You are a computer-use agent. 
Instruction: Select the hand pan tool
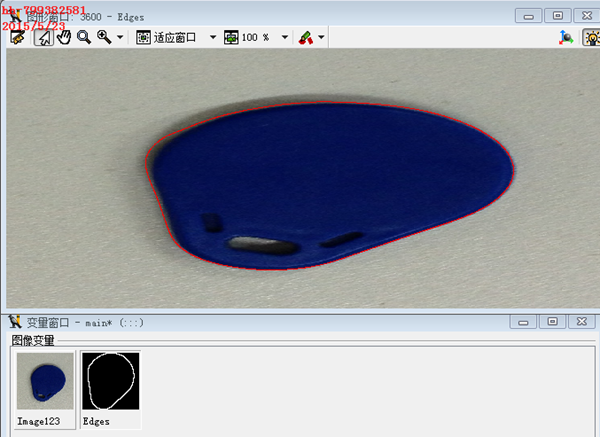pos(64,38)
